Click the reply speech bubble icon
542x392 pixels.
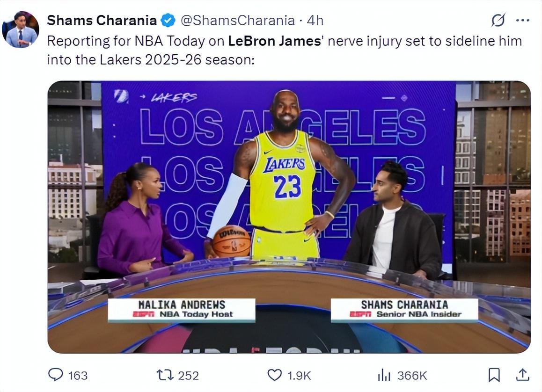pos(56,375)
